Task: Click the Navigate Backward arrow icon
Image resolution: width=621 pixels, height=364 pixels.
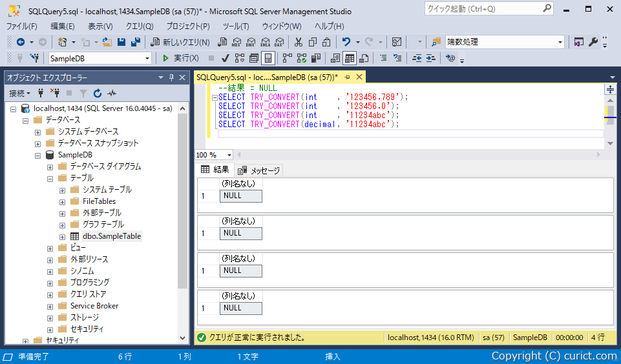Action: point(21,42)
